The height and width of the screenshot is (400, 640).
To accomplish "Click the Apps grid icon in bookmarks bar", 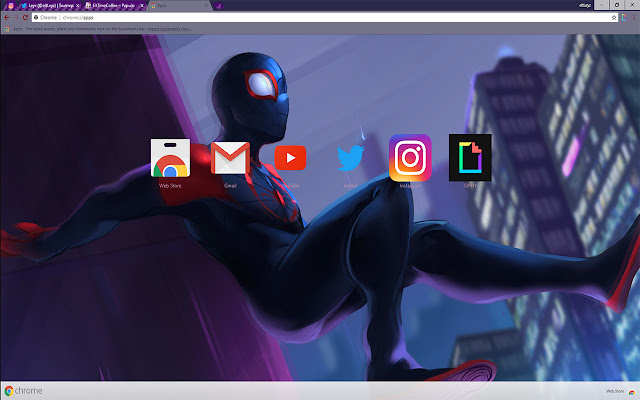I will point(7,29).
